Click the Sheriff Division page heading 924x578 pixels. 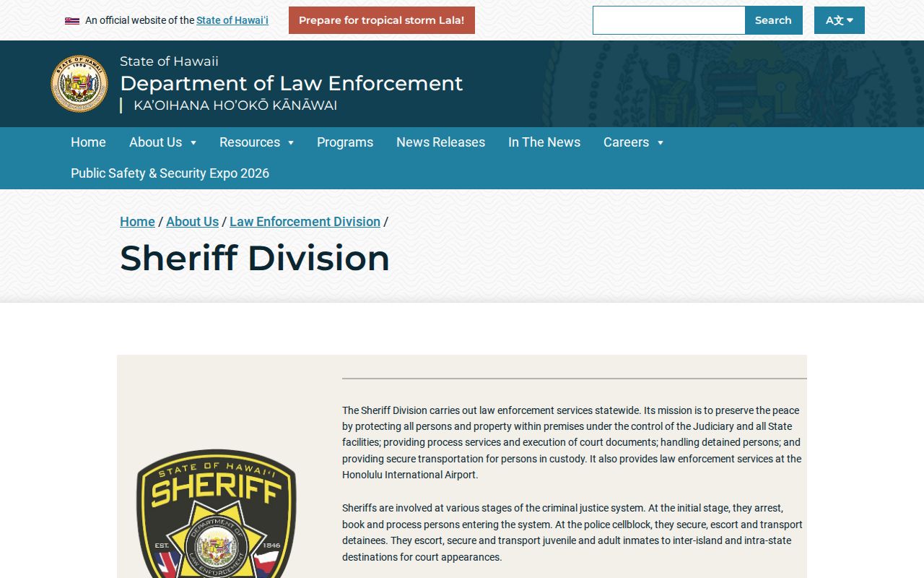pyautogui.click(x=255, y=258)
